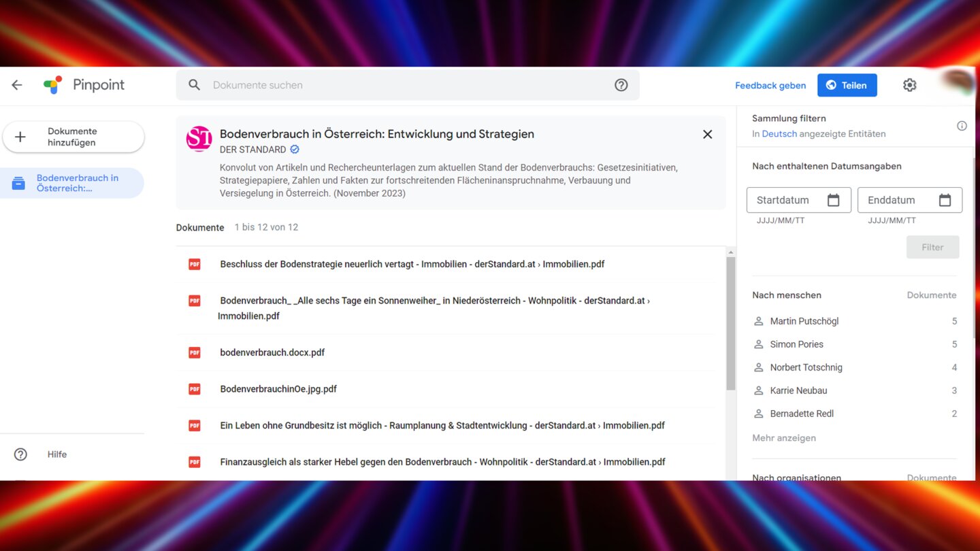Filter documents by Norbert Totschnig

pyautogui.click(x=806, y=367)
